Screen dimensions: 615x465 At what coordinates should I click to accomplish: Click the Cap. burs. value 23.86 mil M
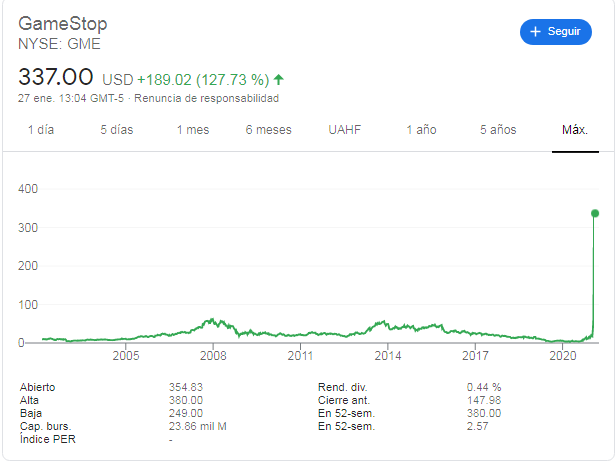[198, 427]
